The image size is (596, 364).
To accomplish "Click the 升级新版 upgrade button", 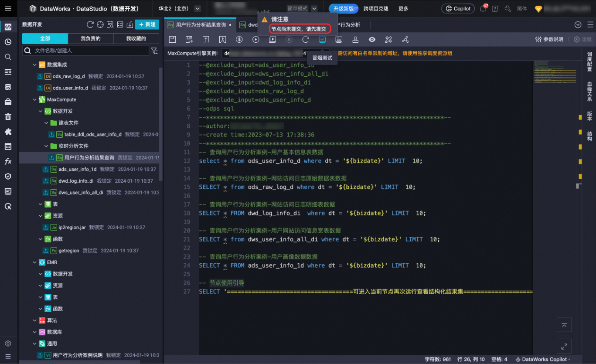I will tap(344, 8).
